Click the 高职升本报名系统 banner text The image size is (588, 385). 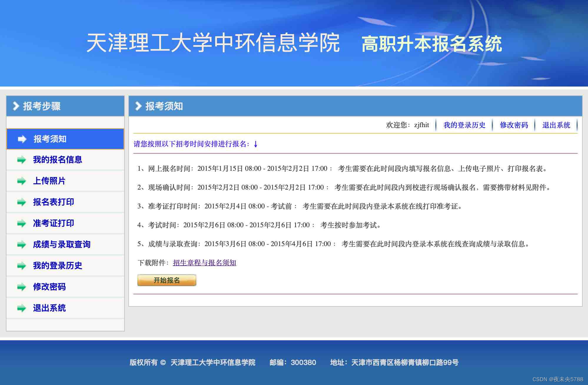pos(432,44)
